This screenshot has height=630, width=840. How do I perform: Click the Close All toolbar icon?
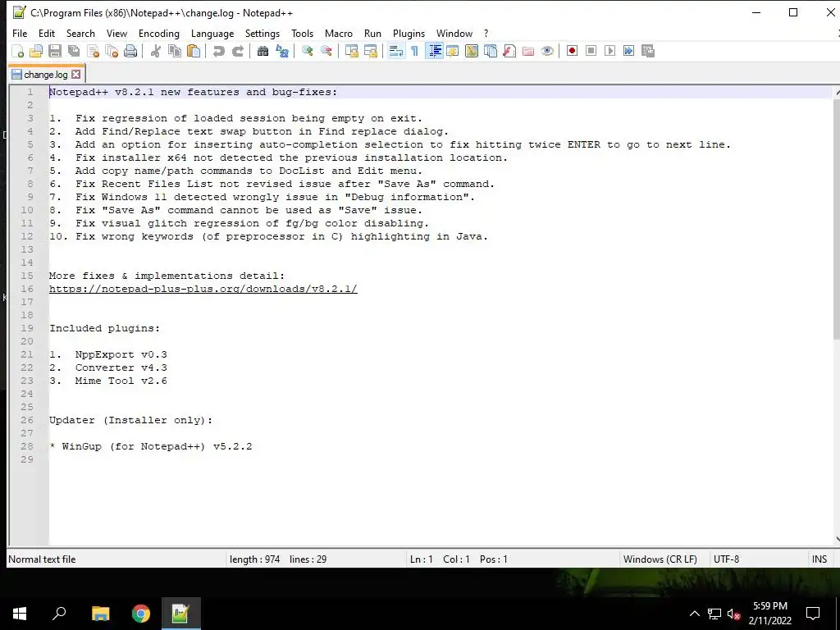112,52
